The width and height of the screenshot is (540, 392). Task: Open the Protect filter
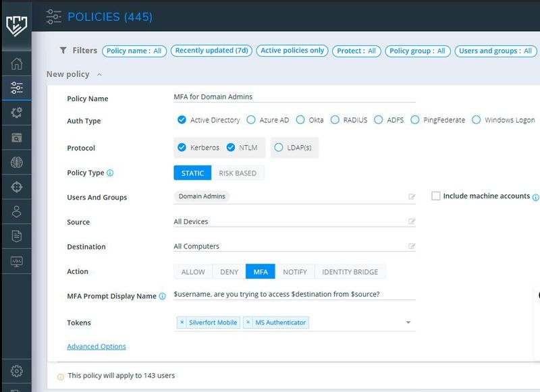356,51
